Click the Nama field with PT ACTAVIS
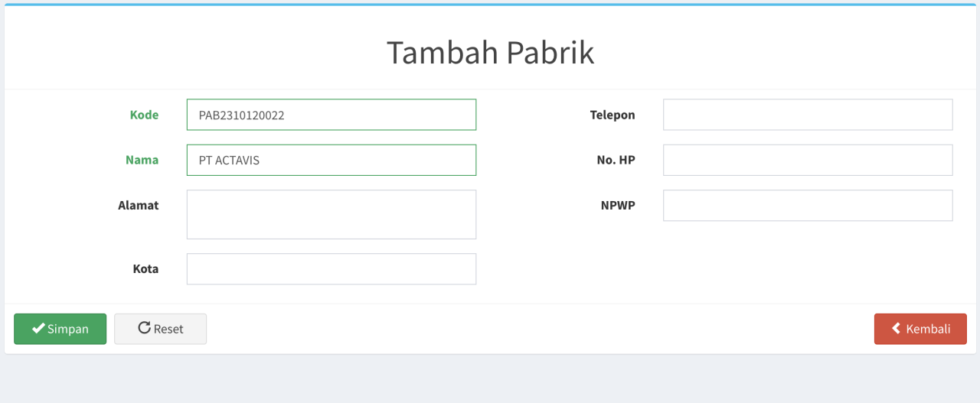Image resolution: width=980 pixels, height=403 pixels. pyautogui.click(x=331, y=161)
